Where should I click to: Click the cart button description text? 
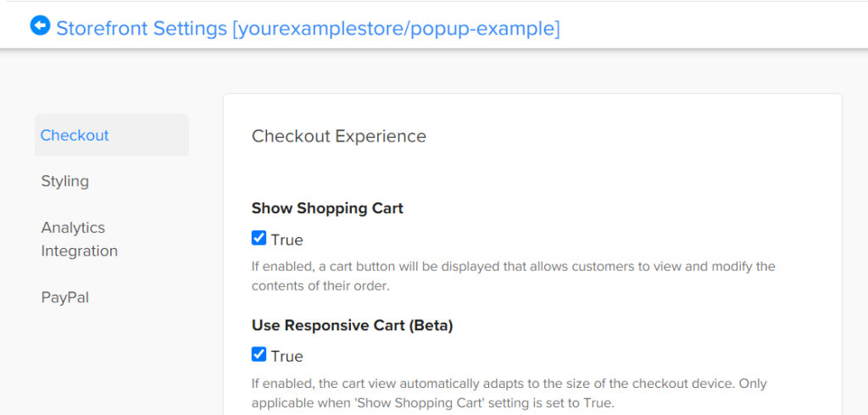coord(513,277)
